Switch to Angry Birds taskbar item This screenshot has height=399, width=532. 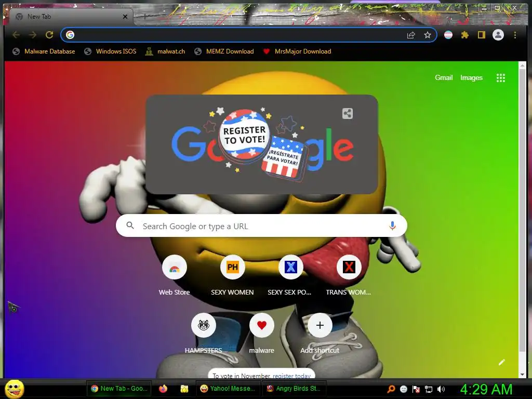point(294,389)
